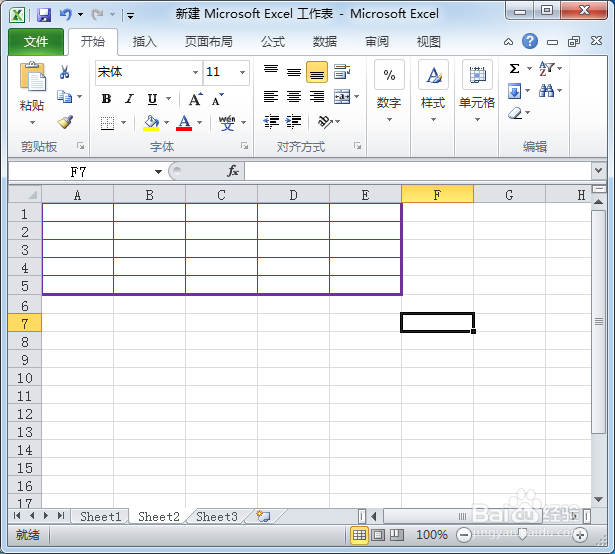Open the 文件 file tab
The image size is (615, 554).
click(36, 42)
